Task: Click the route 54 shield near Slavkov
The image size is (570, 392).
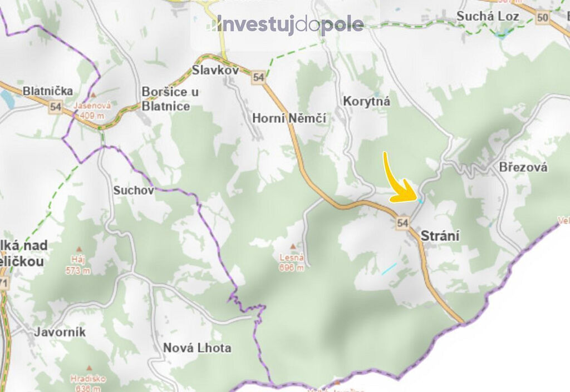Action: tap(258, 77)
